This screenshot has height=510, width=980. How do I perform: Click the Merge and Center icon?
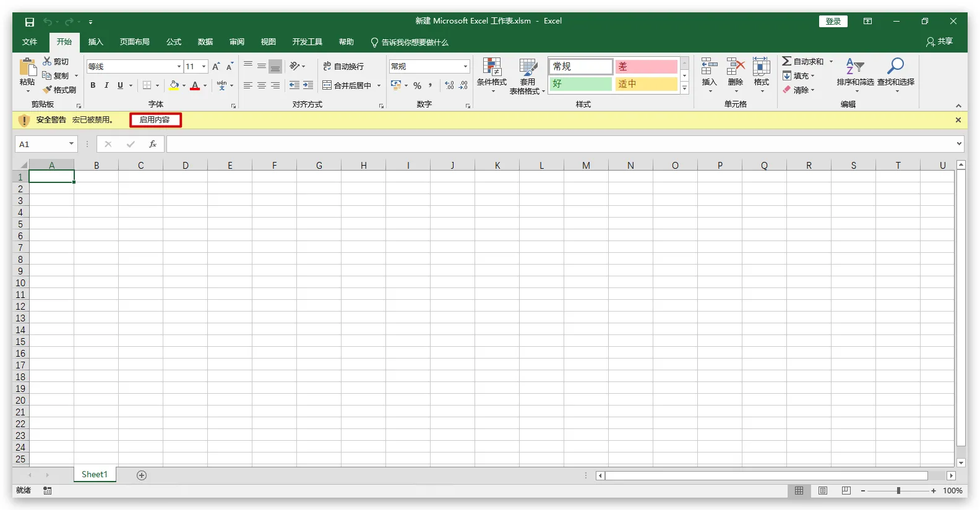pos(327,85)
